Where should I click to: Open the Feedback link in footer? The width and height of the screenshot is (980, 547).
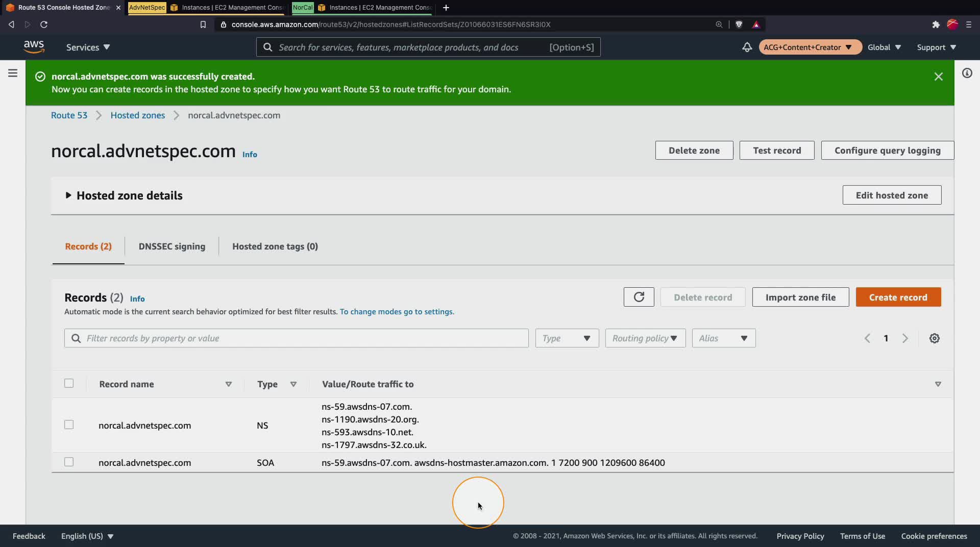[29, 536]
